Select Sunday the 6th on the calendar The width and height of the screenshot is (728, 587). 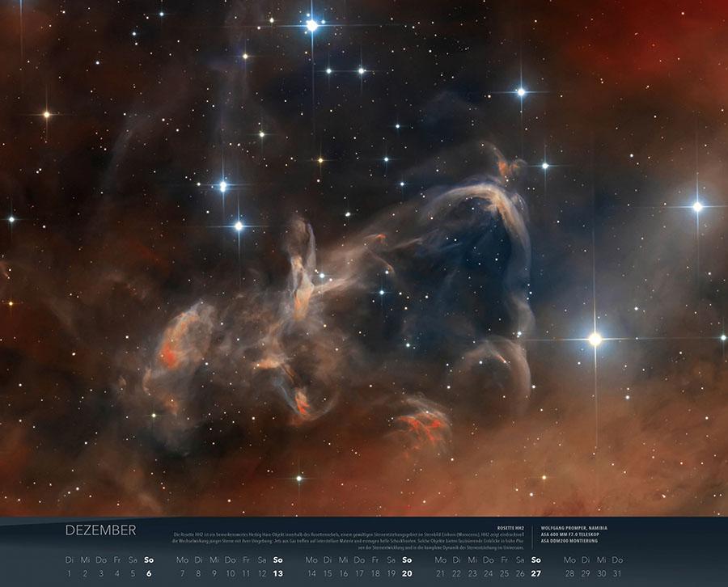click(x=149, y=573)
